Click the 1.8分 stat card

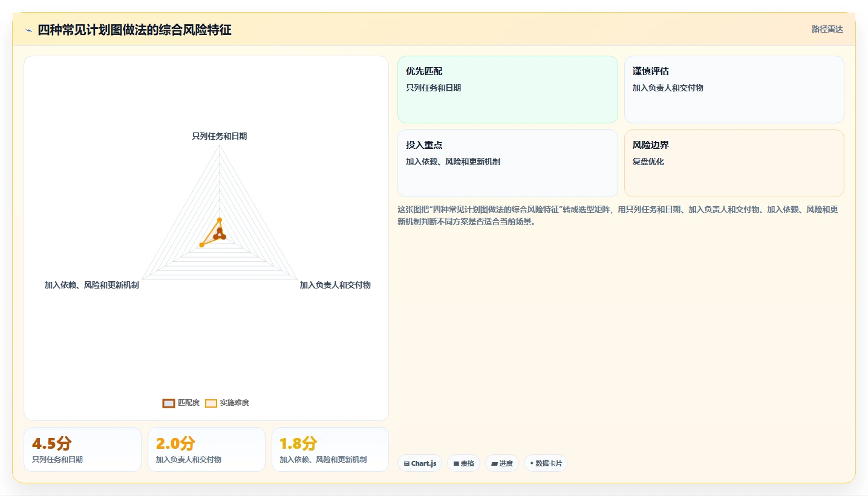(330, 449)
